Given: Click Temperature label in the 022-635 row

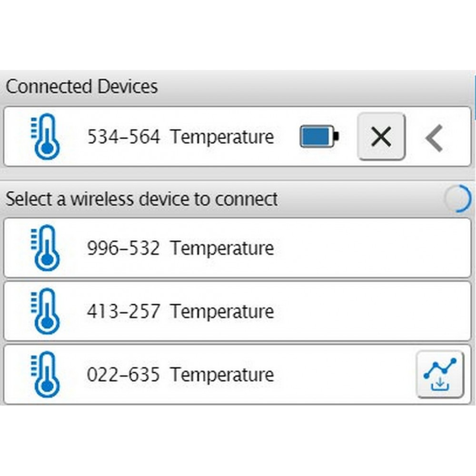Looking at the screenshot, I should click(222, 375).
